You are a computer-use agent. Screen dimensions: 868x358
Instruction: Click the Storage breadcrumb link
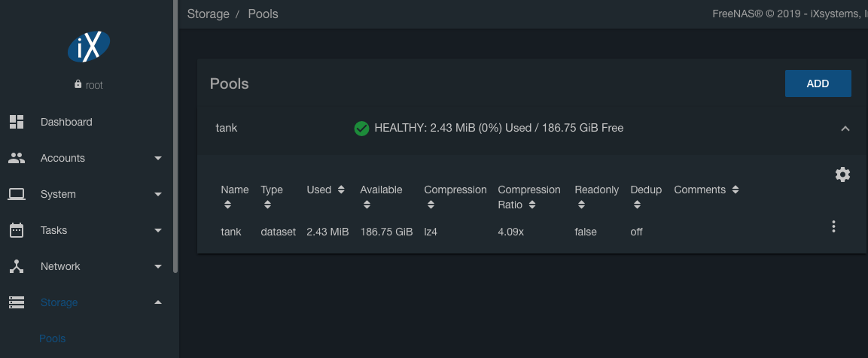[208, 14]
